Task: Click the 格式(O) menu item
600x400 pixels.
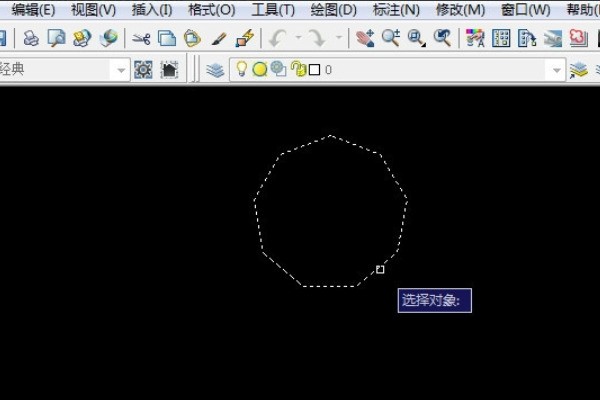Action: point(211,10)
